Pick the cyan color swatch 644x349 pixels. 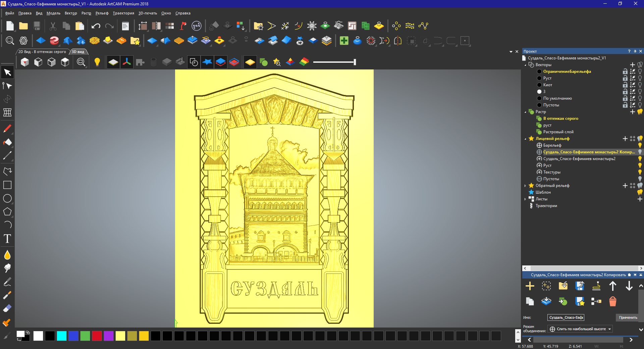pos(62,336)
